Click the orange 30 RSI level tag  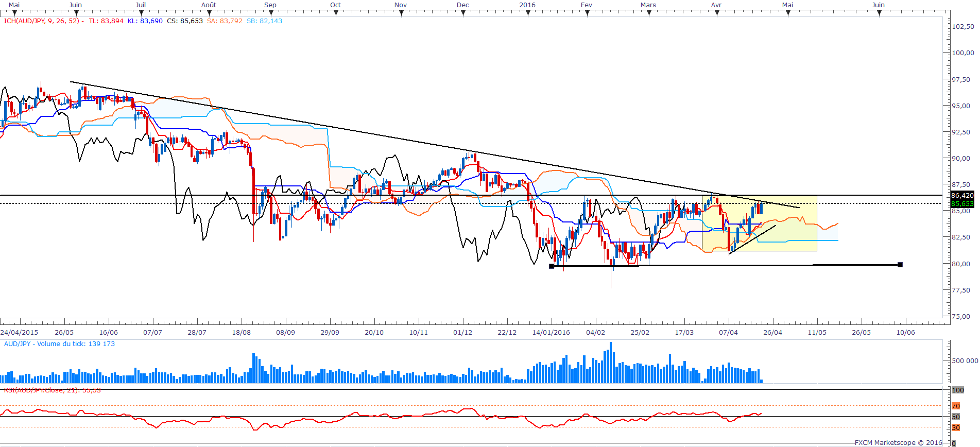[956, 428]
